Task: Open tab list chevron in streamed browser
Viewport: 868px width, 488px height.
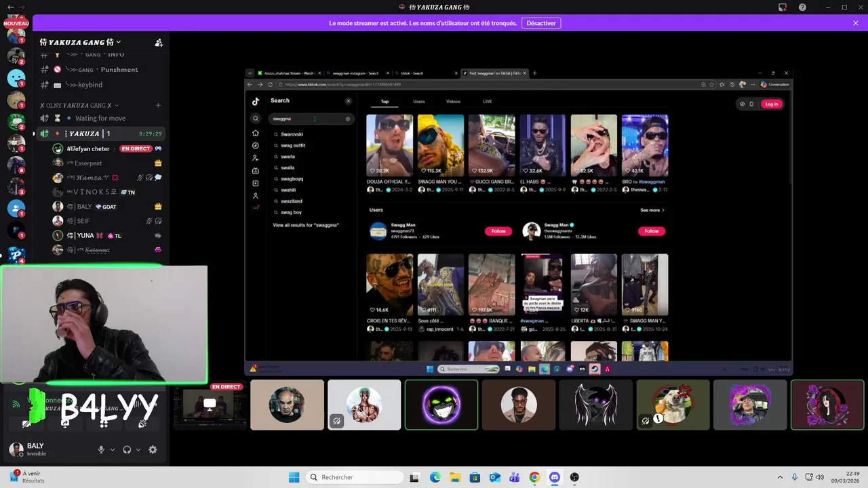Action: 250,73
